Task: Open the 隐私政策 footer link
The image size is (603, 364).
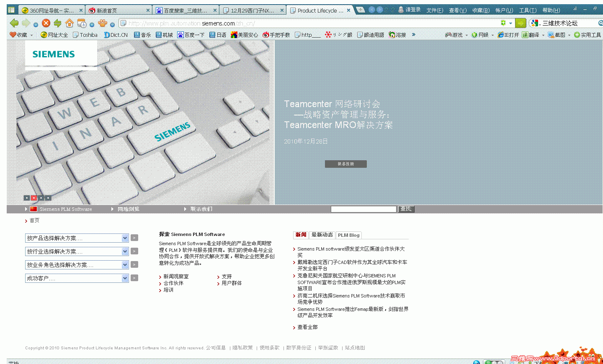Action: pos(242,348)
